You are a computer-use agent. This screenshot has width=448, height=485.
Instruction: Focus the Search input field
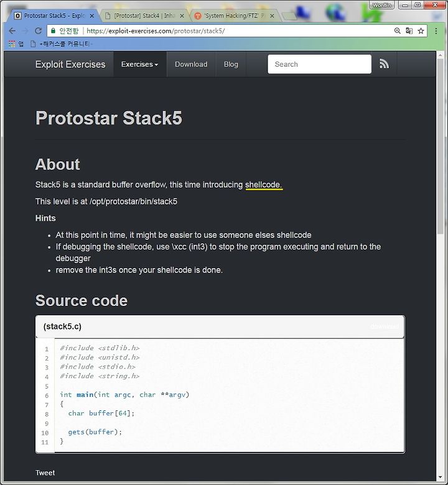coord(319,64)
